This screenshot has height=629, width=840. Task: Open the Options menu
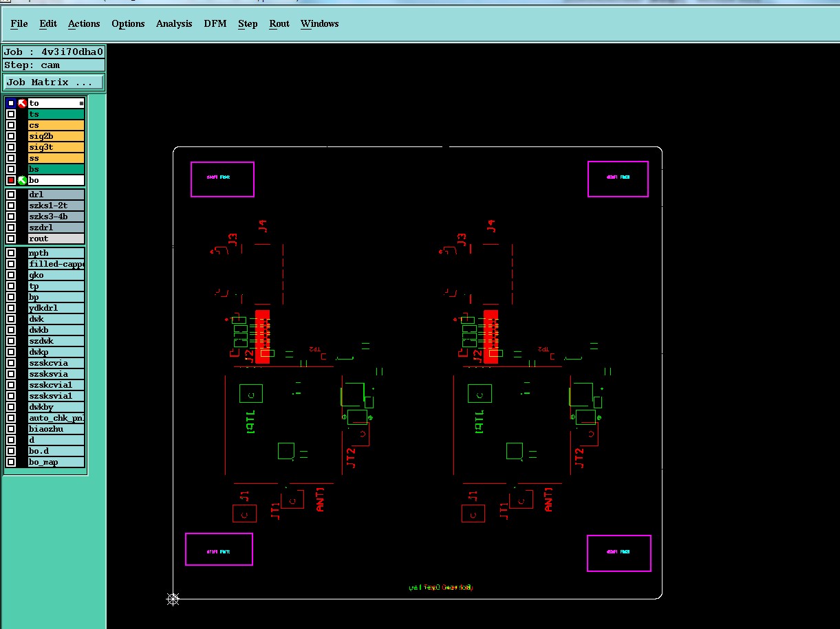pyautogui.click(x=128, y=23)
